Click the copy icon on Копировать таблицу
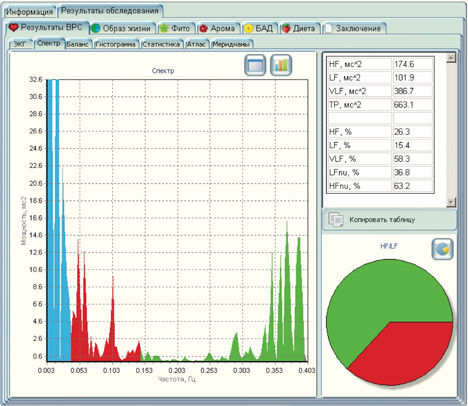The height and width of the screenshot is (406, 468). coord(336,219)
